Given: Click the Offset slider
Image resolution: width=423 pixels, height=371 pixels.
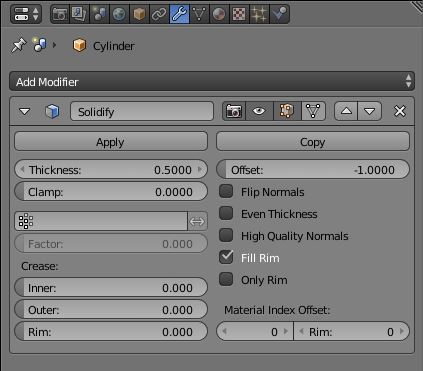Looking at the screenshot, I should 313,169.
